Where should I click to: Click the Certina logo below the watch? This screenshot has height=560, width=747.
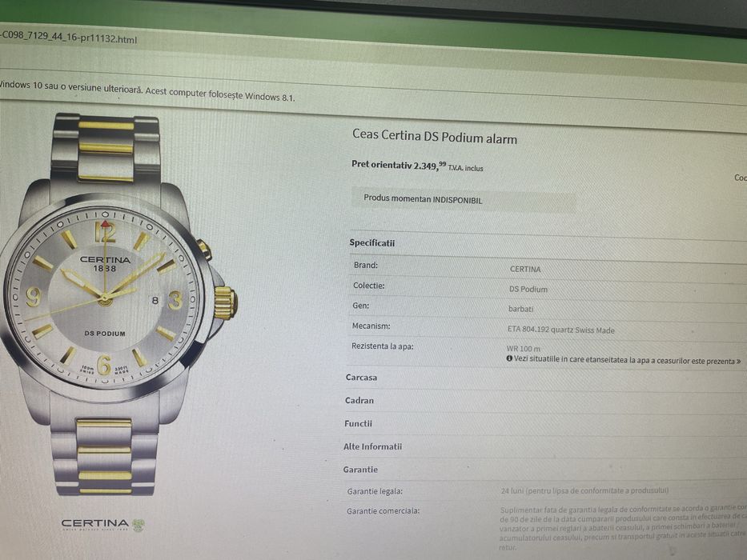[95, 524]
